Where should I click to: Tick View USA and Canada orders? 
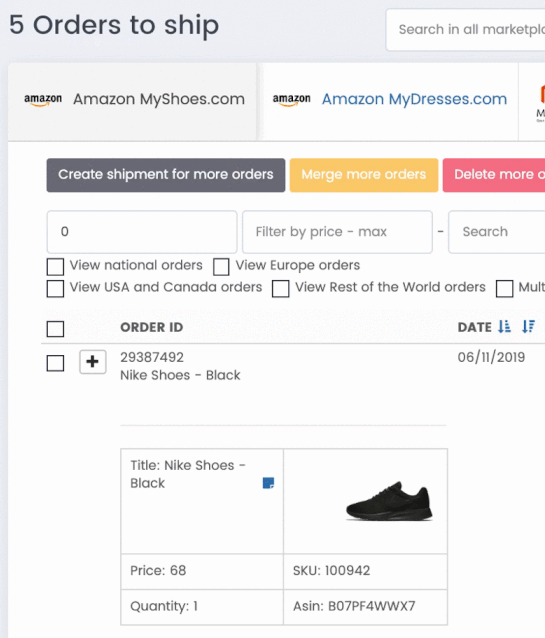tap(55, 289)
